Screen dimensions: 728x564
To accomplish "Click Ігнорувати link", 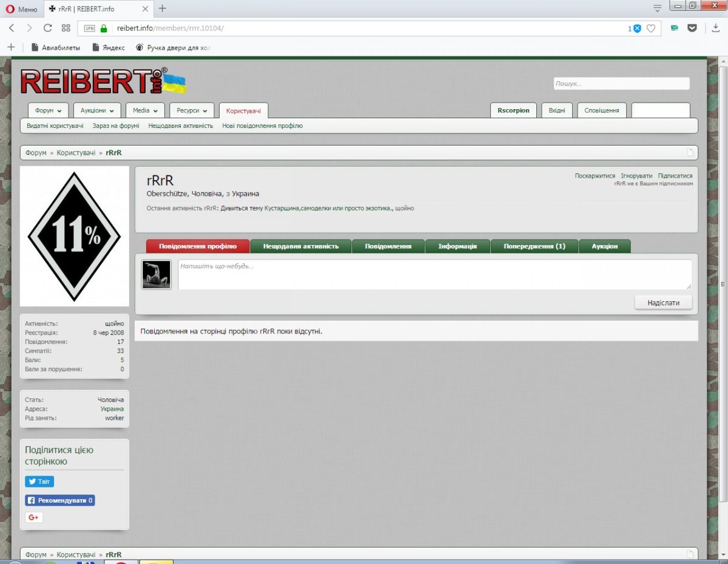I will click(636, 176).
